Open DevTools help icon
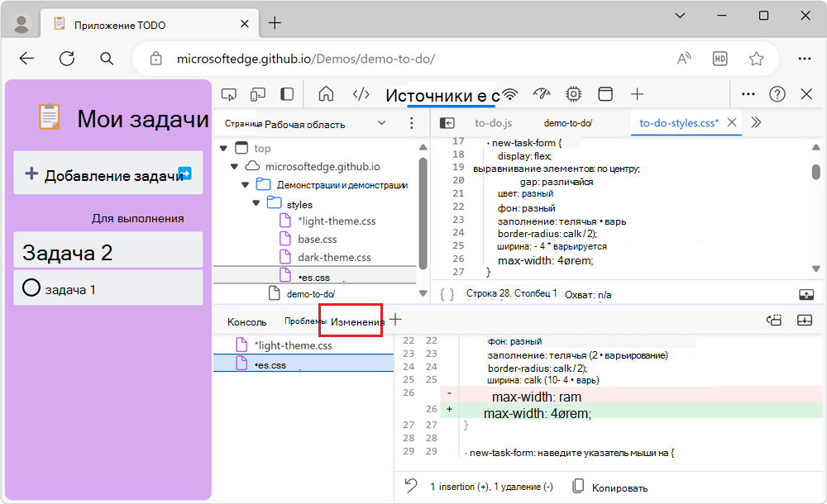This screenshot has height=504, width=827. pyautogui.click(x=777, y=94)
